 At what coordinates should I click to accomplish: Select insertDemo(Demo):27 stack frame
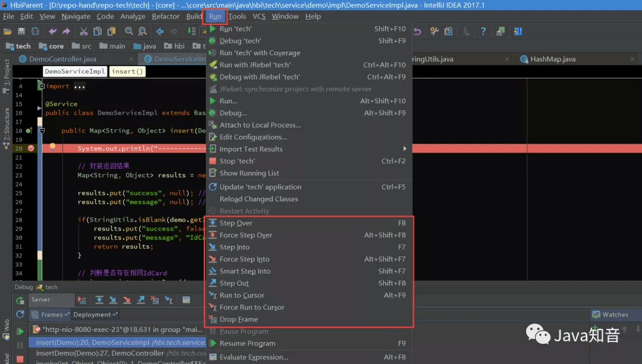coord(117,353)
